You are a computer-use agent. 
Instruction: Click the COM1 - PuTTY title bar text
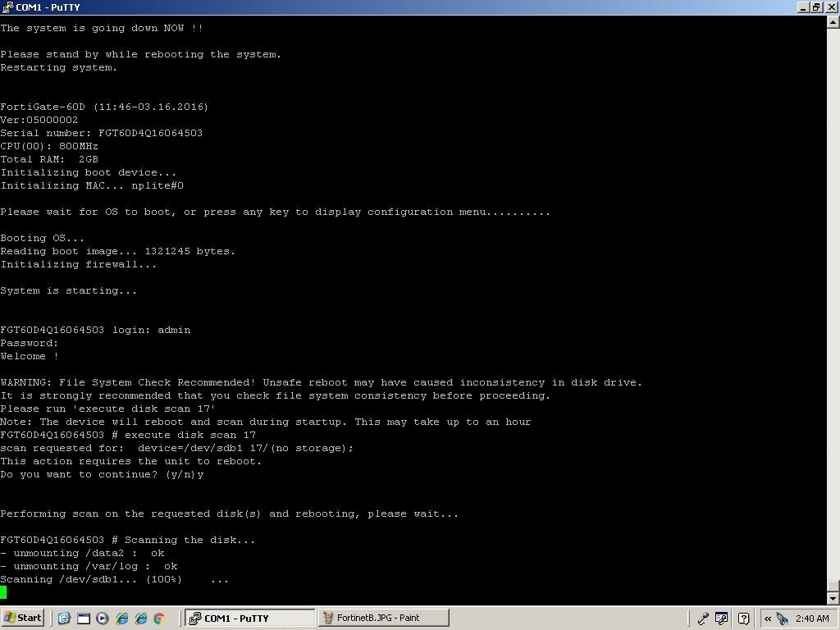click(x=48, y=7)
